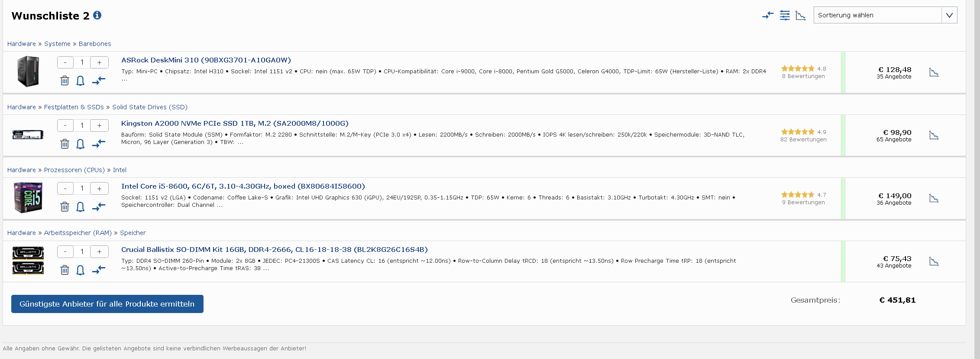Open Crucial Ballistix SO-DIMM Kit 16GB link
This screenshot has height=359, width=980.
pyautogui.click(x=275, y=250)
